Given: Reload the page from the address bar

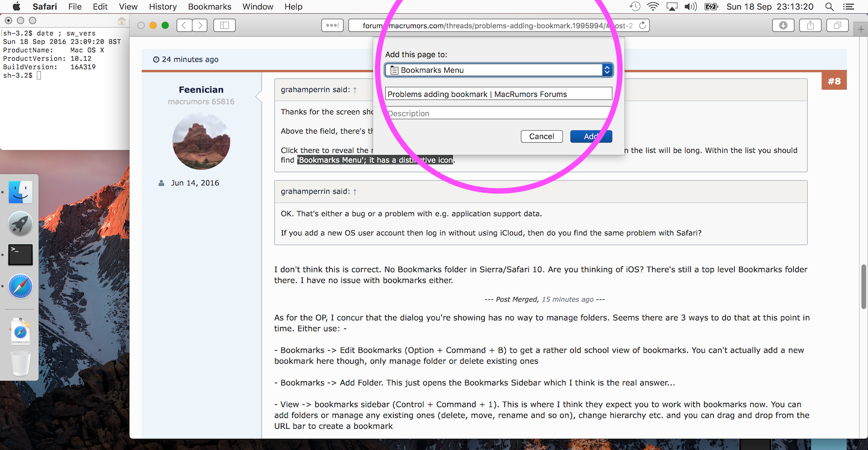Looking at the screenshot, I should [643, 25].
